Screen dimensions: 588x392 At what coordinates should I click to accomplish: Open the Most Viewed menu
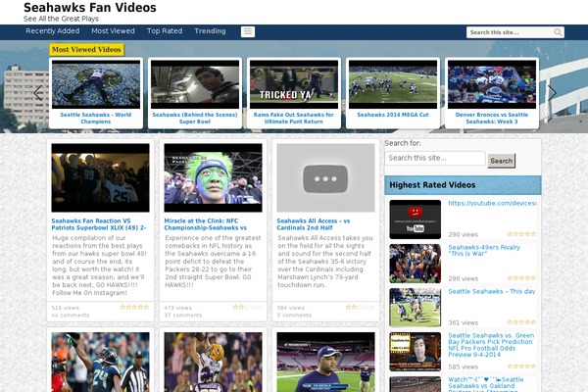coord(113,31)
